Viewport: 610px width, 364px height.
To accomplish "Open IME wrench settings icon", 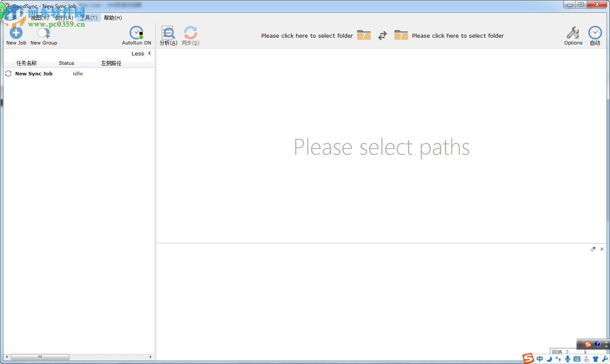I will (605, 359).
